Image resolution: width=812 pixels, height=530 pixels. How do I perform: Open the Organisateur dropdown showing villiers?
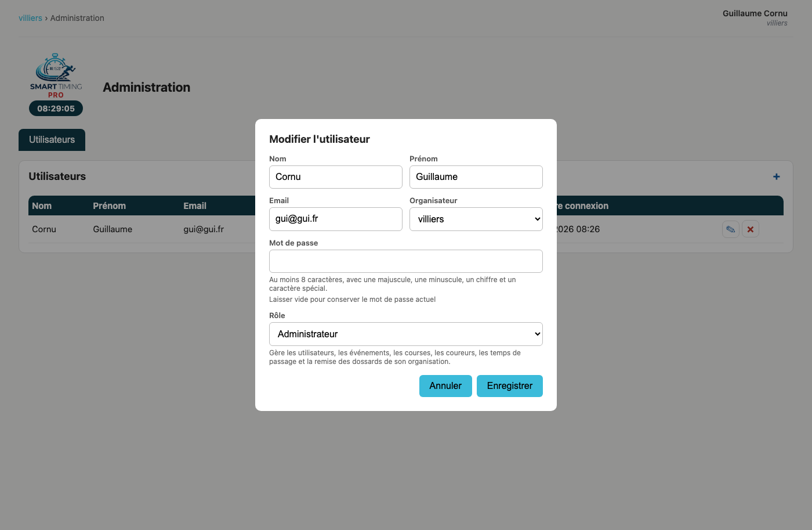(476, 219)
